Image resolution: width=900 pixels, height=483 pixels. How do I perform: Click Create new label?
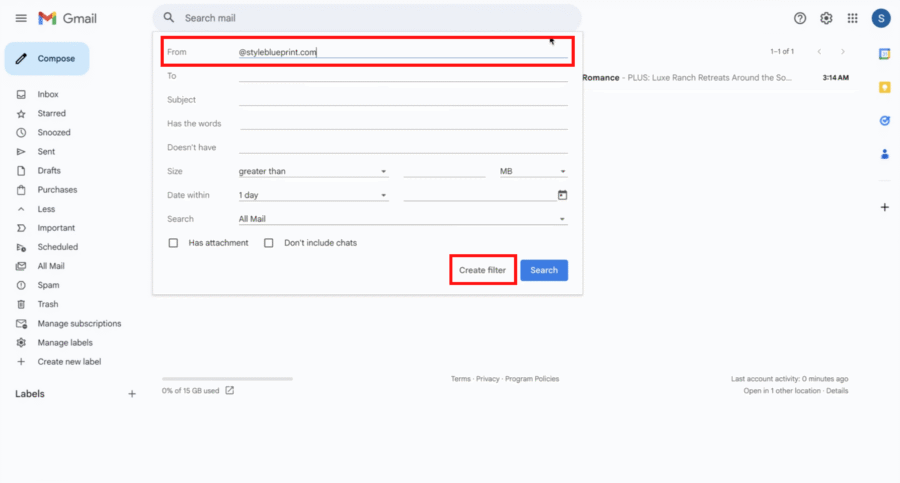[69, 362]
